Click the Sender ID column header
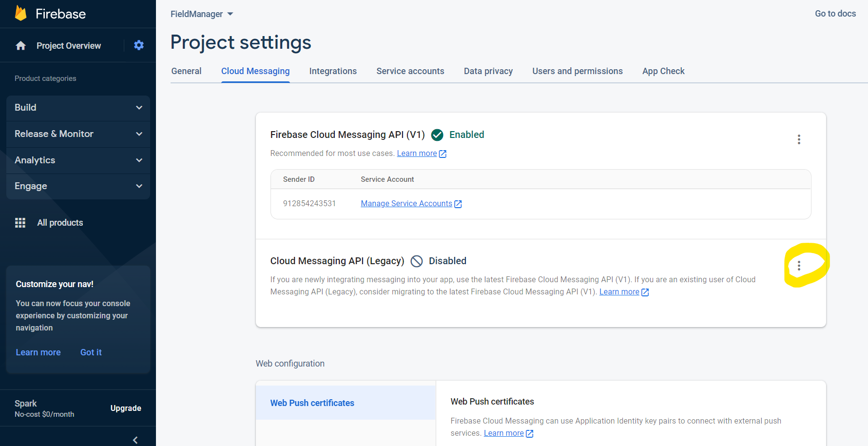The height and width of the screenshot is (446, 868). [299, 179]
